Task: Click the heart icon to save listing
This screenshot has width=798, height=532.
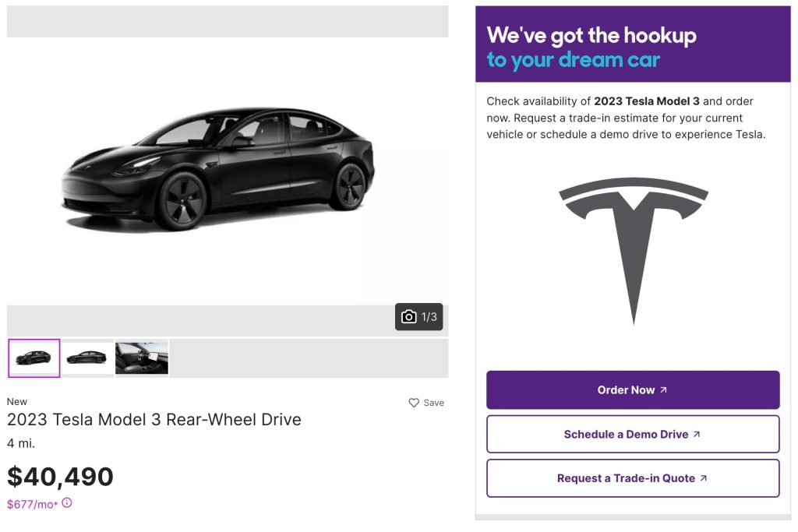Action: [x=414, y=403]
